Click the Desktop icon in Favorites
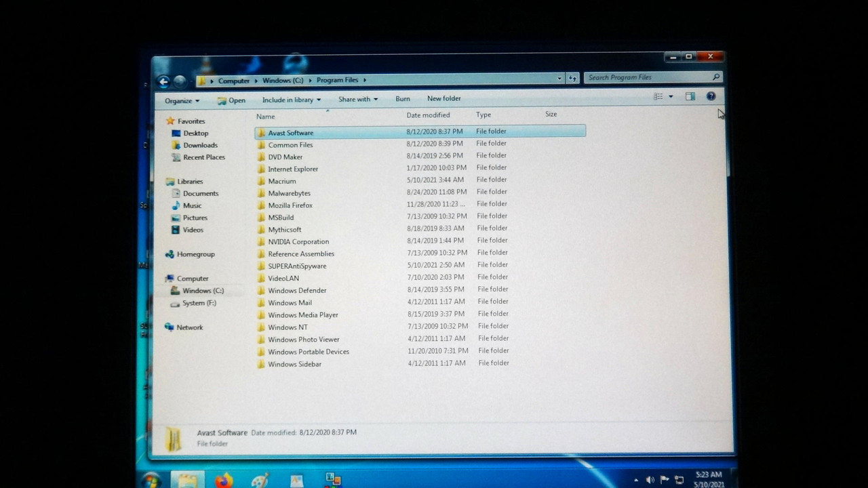 click(176, 134)
